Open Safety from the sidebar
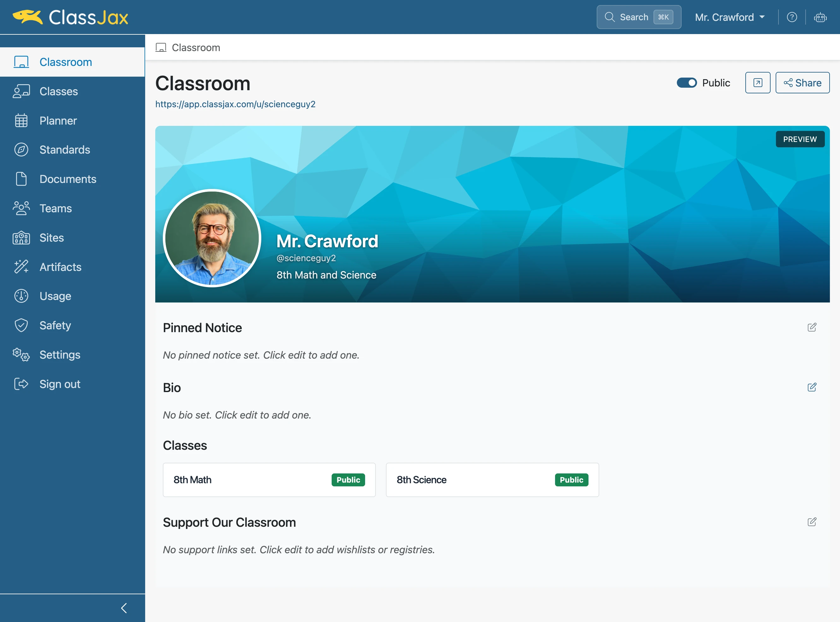The height and width of the screenshot is (622, 840). (72, 325)
